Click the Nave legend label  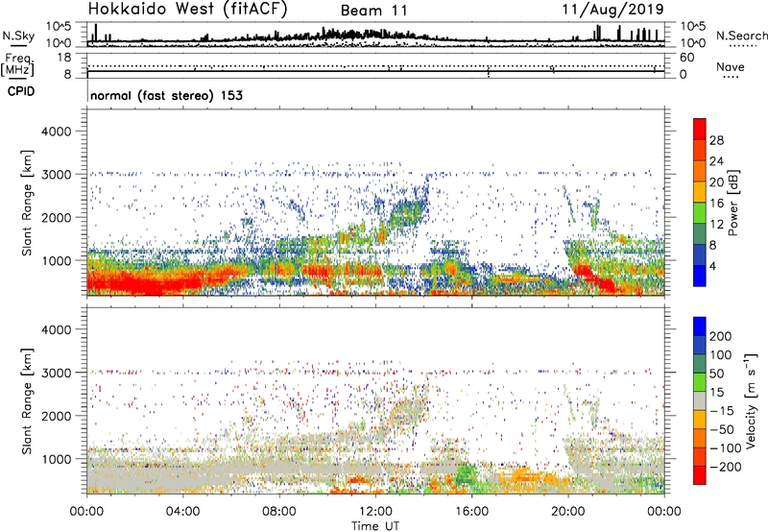(x=730, y=66)
